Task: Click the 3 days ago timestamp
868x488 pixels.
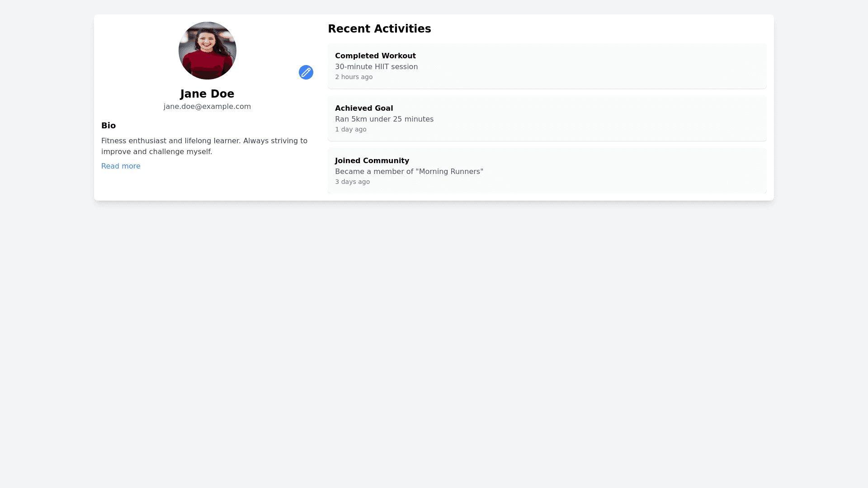Action: pos(352,182)
